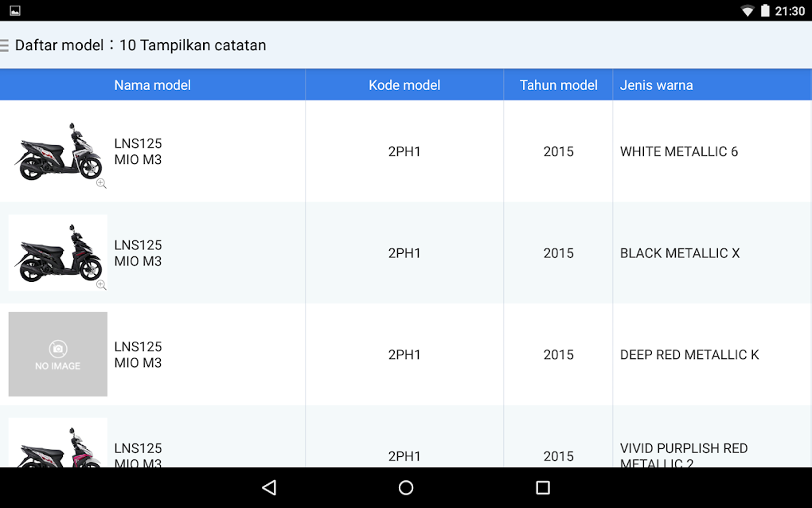The height and width of the screenshot is (508, 812).
Task: Tap the first LNS125 MIO M3 entry
Action: point(138,151)
